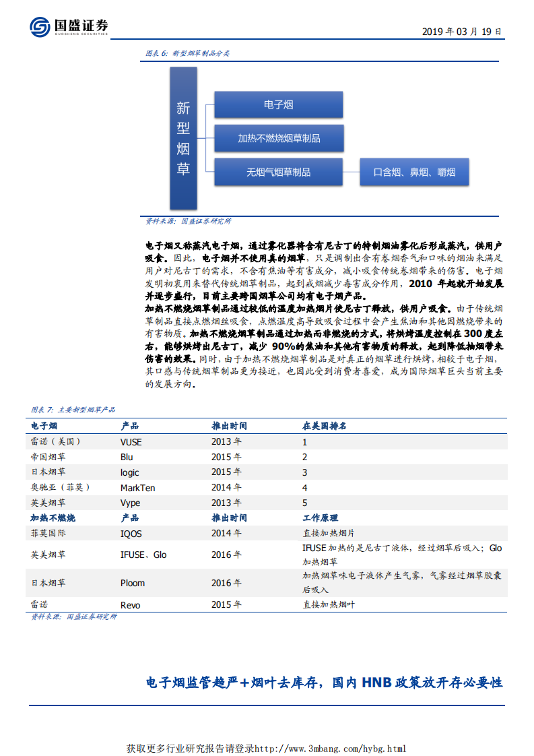Click table header 在美国排名
The height and width of the screenshot is (756, 534).
325,427
